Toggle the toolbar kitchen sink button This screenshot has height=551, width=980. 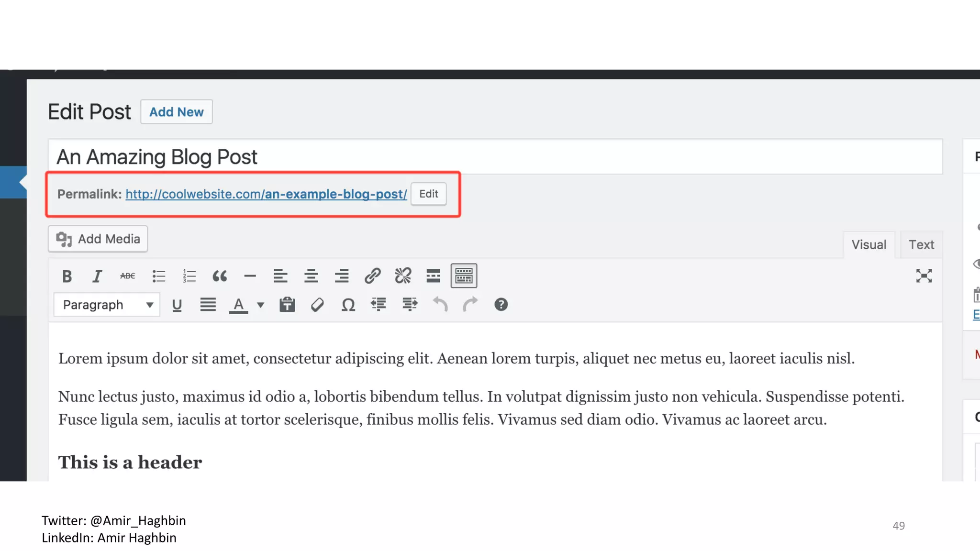(464, 276)
